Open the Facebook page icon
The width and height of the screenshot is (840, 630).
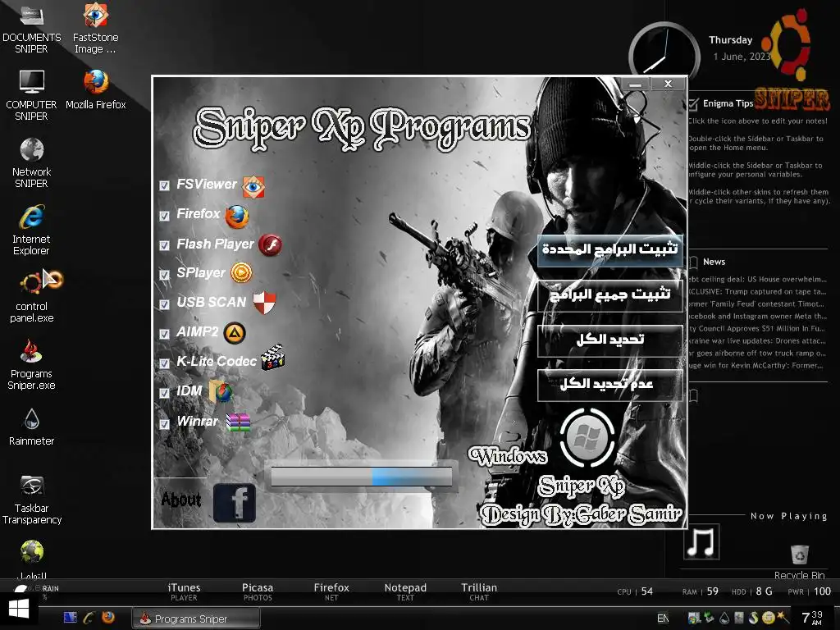pos(235,503)
